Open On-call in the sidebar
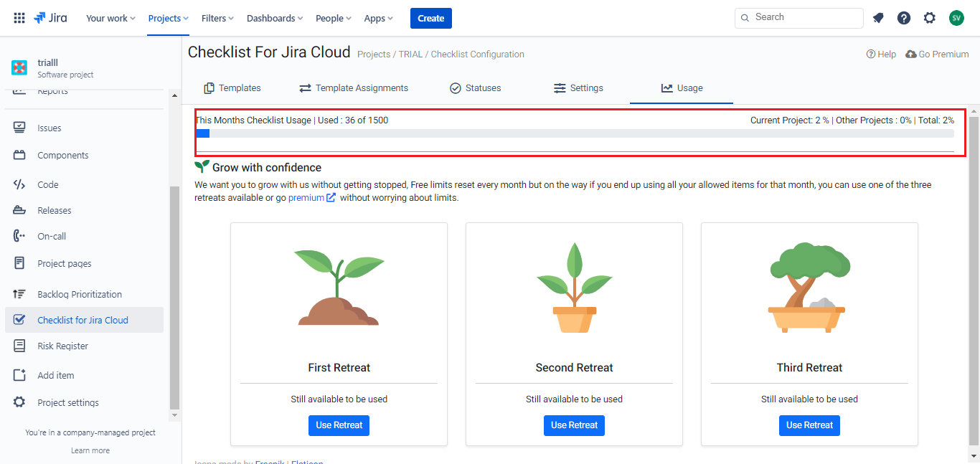The width and height of the screenshot is (980, 464). coord(52,236)
